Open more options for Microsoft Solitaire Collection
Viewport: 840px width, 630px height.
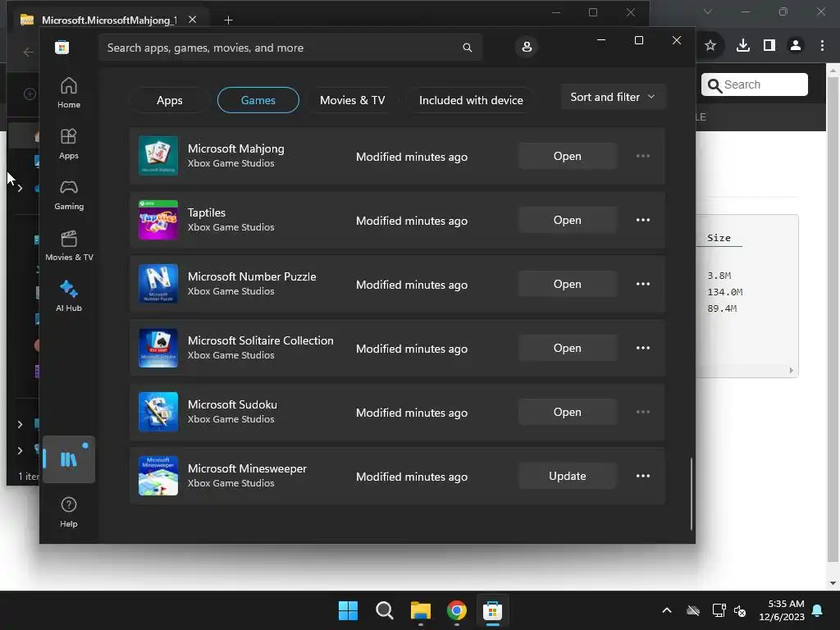643,348
